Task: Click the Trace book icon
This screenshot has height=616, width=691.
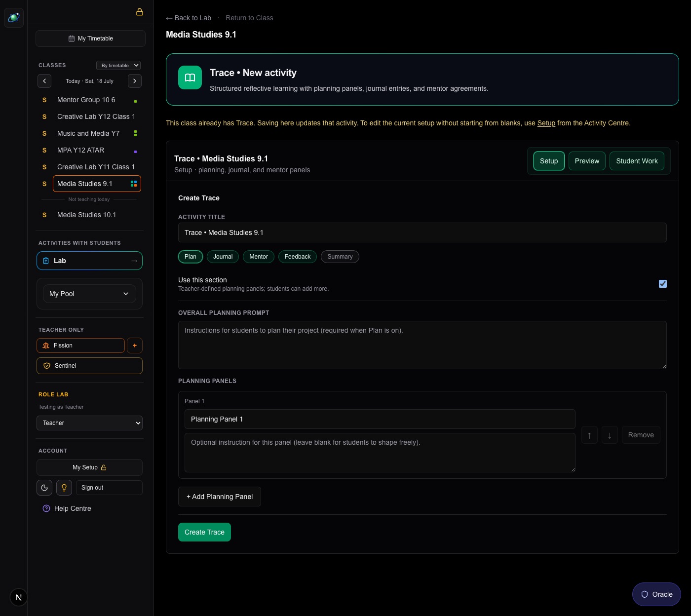Action: pos(190,77)
